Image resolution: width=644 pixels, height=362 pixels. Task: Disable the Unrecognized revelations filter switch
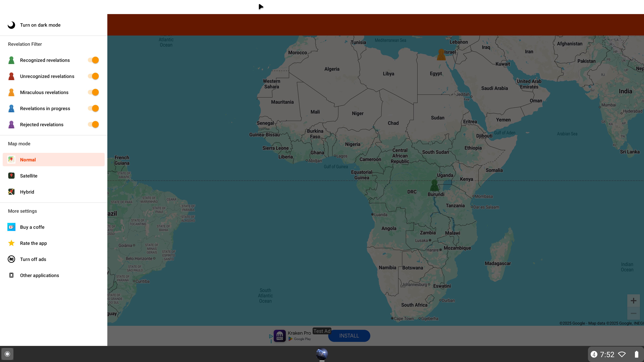[94, 76]
